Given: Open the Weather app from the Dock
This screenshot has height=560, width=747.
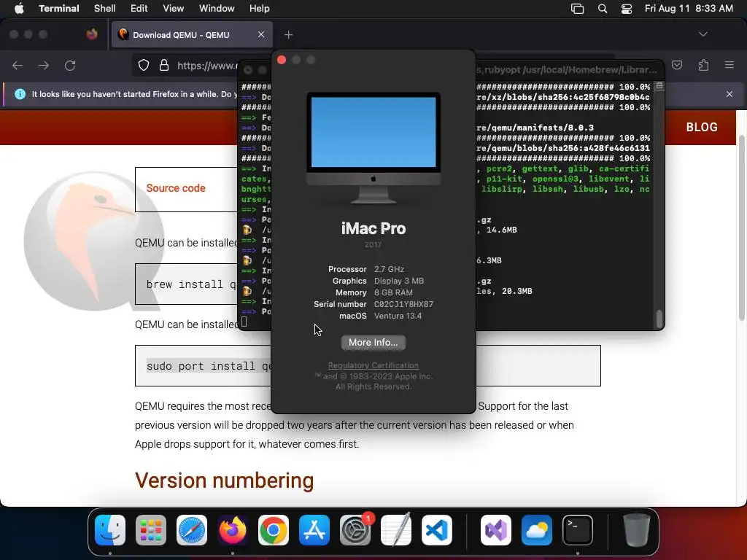Looking at the screenshot, I should [x=536, y=530].
